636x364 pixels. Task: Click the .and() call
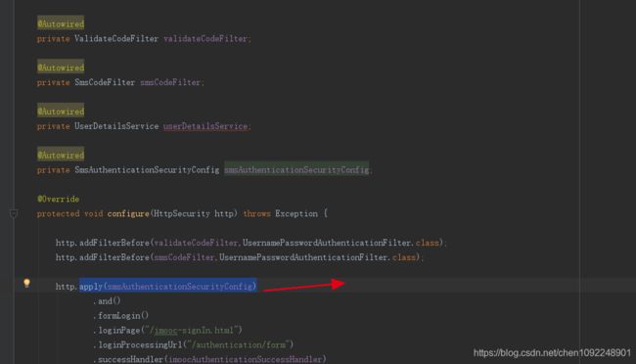point(107,301)
